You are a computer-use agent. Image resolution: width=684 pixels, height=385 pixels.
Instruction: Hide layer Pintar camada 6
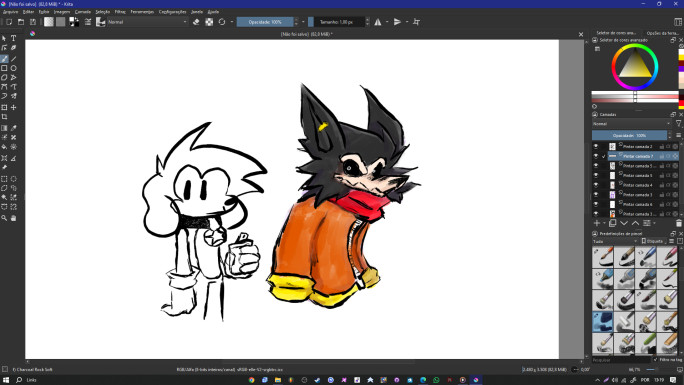pyautogui.click(x=596, y=204)
